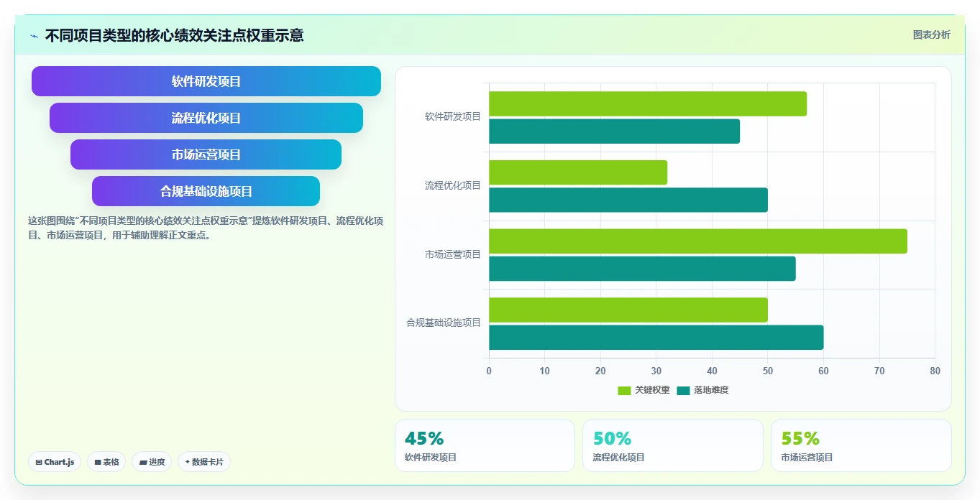Select the 软件研发项目 funnel bar
Image resolution: width=980 pixels, height=500 pixels.
(206, 81)
